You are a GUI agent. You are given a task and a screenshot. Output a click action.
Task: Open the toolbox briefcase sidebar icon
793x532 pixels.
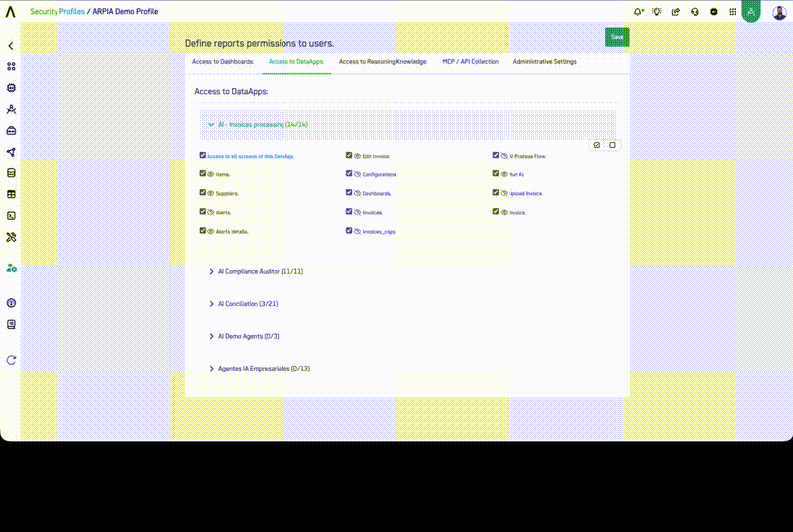(11, 131)
